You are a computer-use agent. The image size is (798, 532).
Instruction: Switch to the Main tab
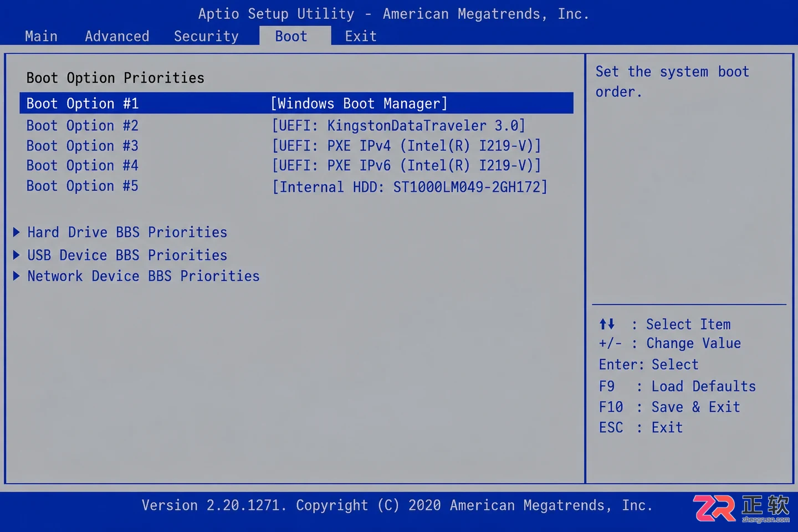pos(41,37)
